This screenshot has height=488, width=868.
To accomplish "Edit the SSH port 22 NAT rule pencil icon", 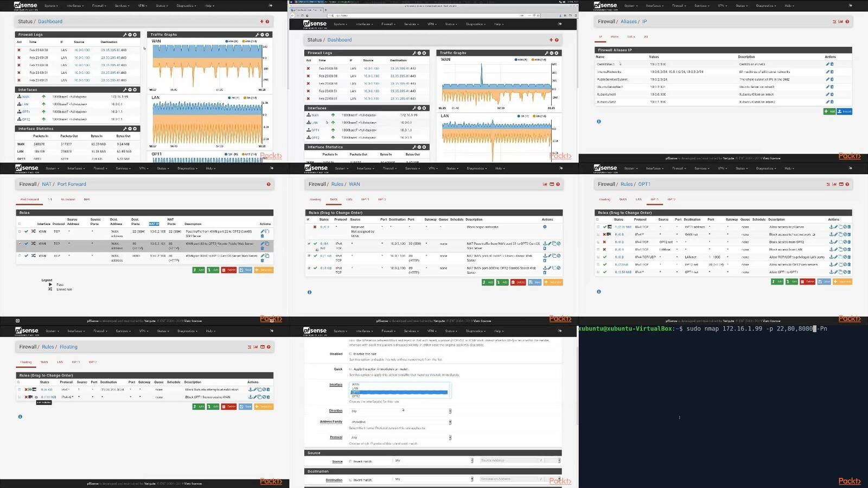I will point(263,231).
